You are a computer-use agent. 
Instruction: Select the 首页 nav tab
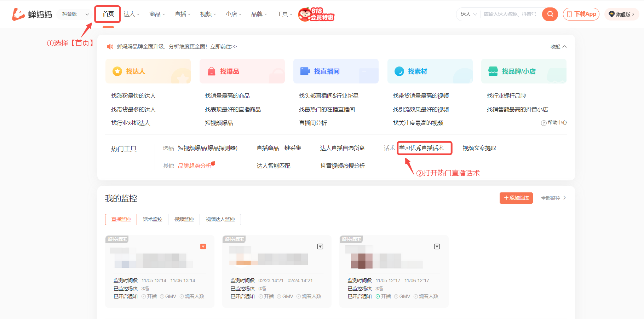[x=108, y=14]
